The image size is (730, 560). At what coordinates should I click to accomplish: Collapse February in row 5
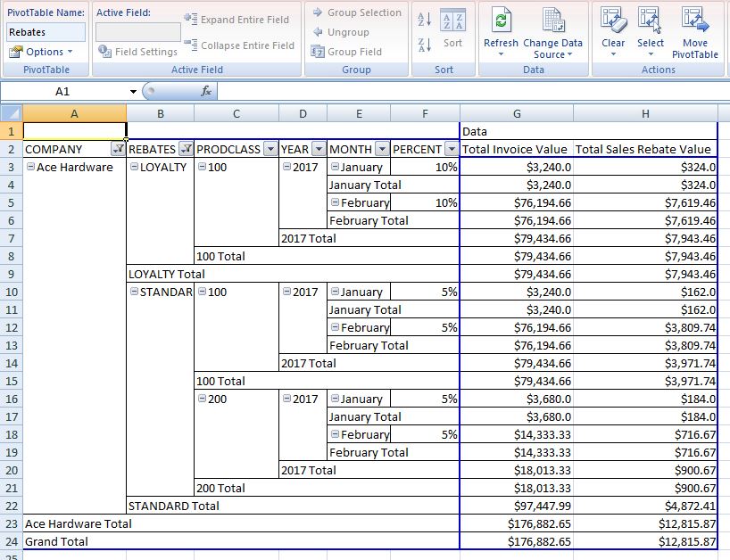[335, 202]
